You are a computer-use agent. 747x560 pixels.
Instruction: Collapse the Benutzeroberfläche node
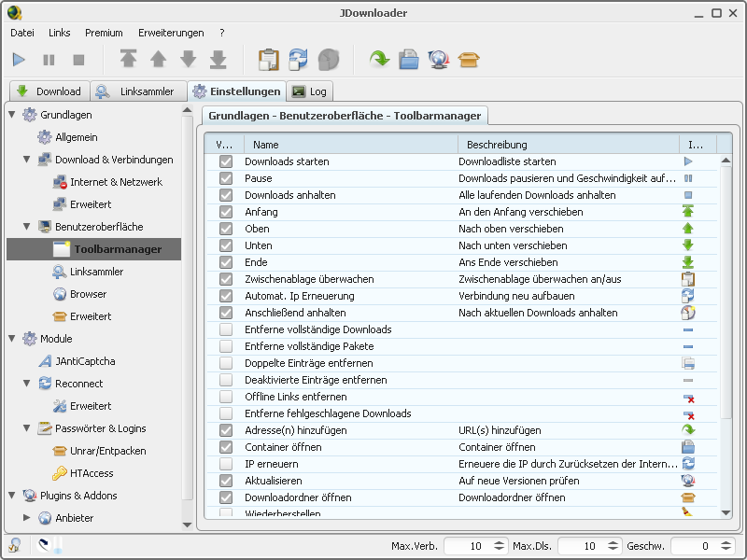tap(27, 227)
